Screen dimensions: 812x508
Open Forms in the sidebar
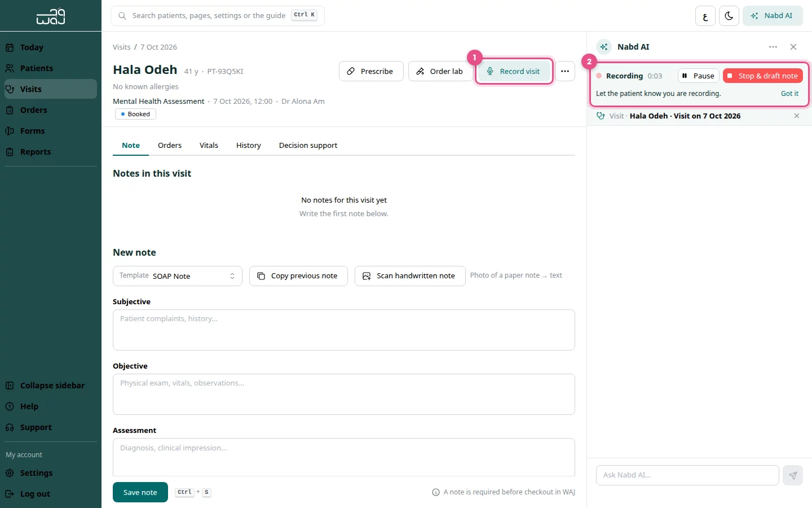click(51, 131)
